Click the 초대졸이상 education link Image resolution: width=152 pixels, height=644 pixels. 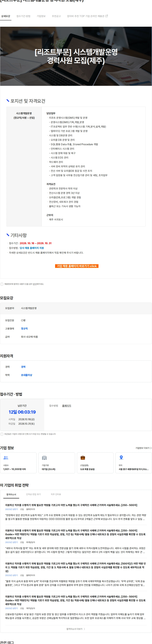tap(27, 375)
